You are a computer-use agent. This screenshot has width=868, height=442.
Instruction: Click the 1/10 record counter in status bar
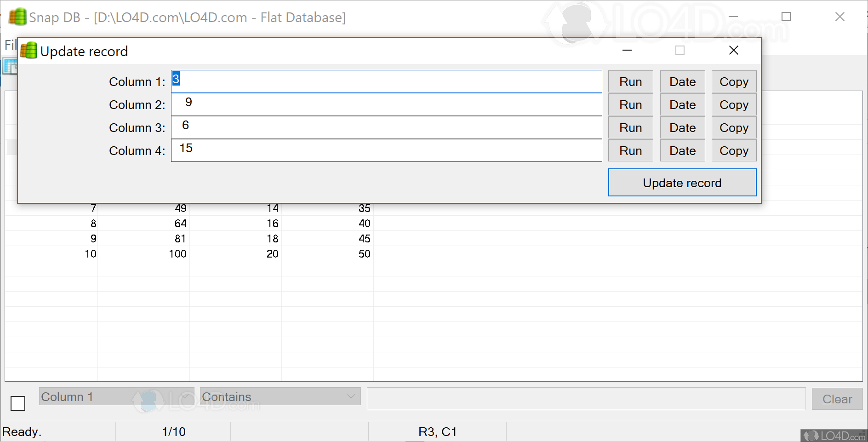click(x=173, y=432)
